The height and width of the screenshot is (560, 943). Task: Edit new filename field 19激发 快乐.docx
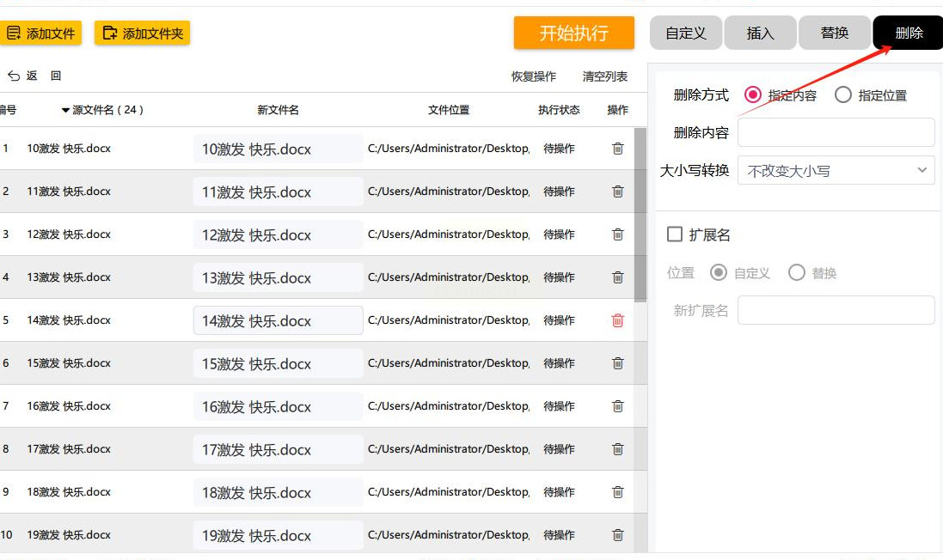point(279,535)
